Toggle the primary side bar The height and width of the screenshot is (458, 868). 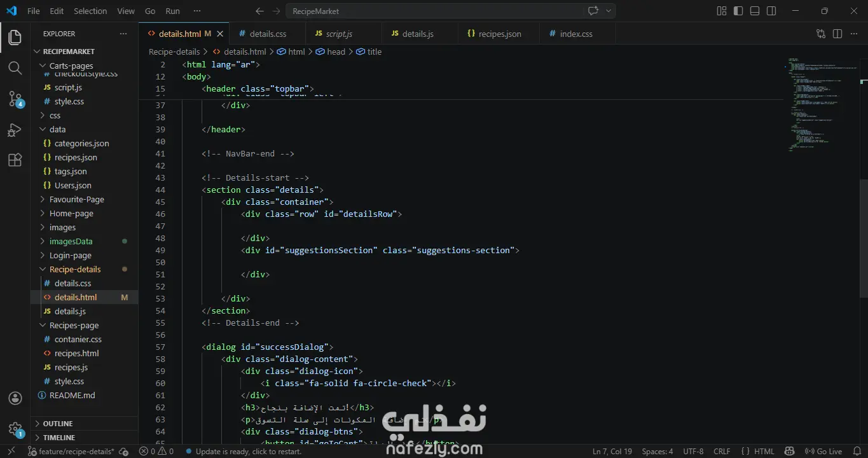click(738, 11)
